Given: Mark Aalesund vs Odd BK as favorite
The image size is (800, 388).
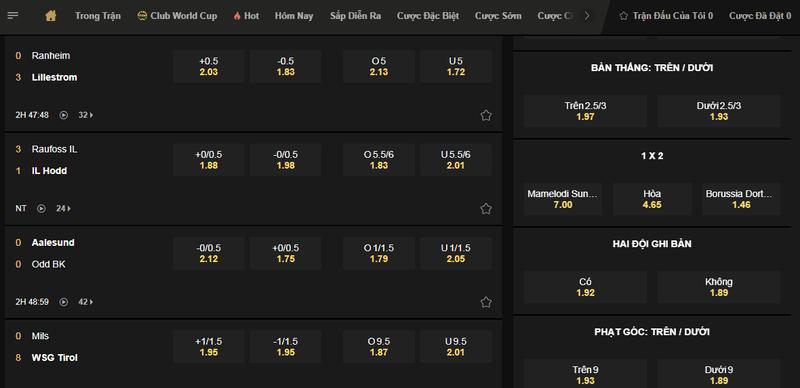Looking at the screenshot, I should (486, 302).
